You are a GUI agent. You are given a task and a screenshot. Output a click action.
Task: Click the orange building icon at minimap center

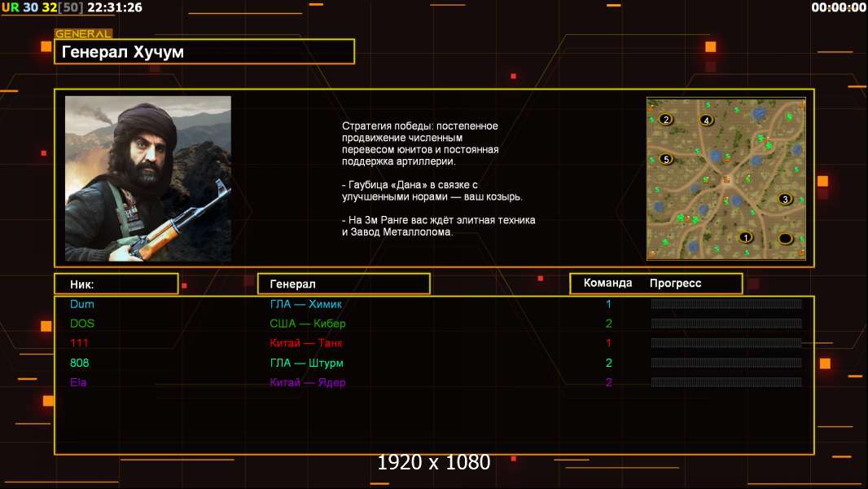click(x=726, y=179)
